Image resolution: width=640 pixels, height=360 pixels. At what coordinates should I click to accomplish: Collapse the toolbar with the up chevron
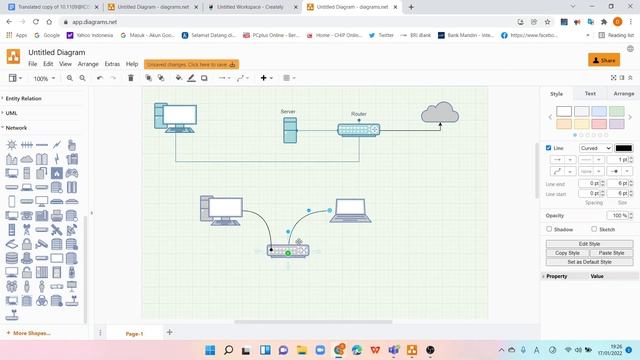631,78
